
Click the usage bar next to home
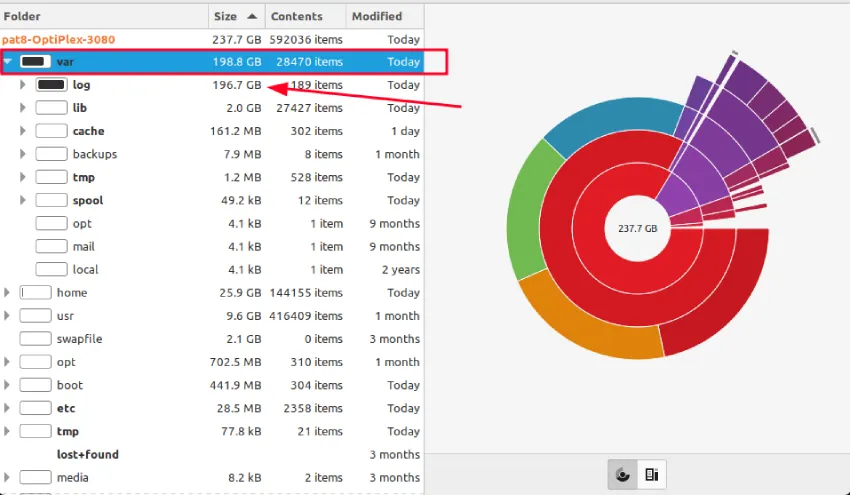coord(35,293)
